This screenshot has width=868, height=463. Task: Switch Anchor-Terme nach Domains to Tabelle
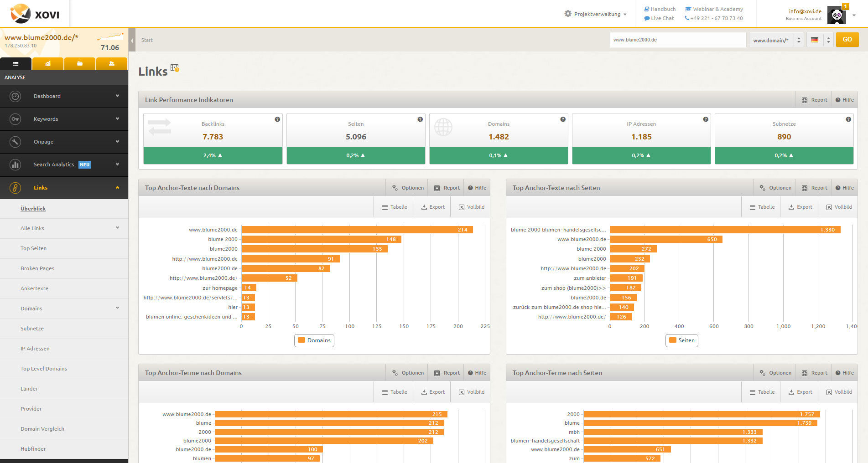[394, 392]
